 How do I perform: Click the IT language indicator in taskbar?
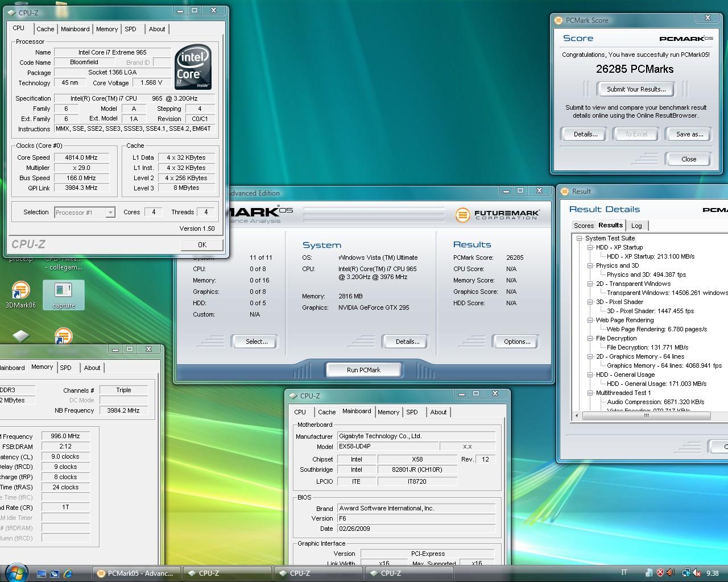(x=624, y=573)
